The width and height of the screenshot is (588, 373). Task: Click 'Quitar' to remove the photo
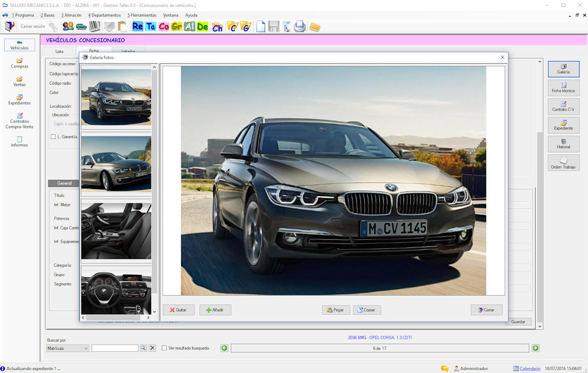click(x=178, y=310)
